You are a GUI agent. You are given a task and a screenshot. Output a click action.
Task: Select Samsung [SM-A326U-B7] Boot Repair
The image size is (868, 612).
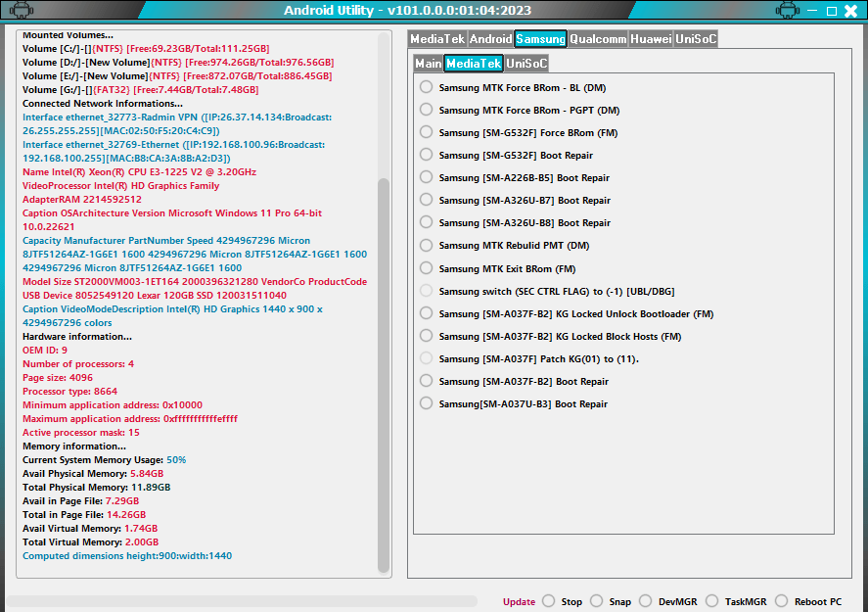click(x=426, y=200)
